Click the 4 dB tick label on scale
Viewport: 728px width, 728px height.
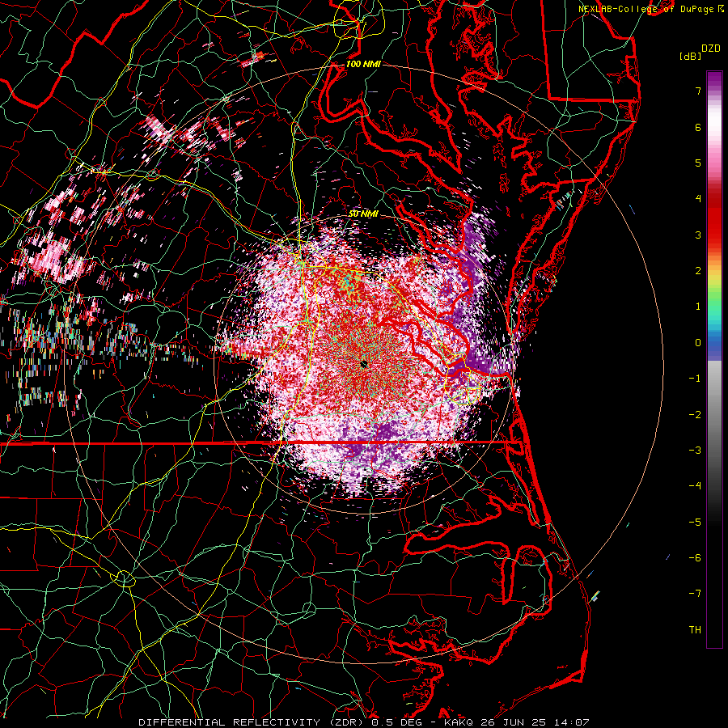pos(698,199)
